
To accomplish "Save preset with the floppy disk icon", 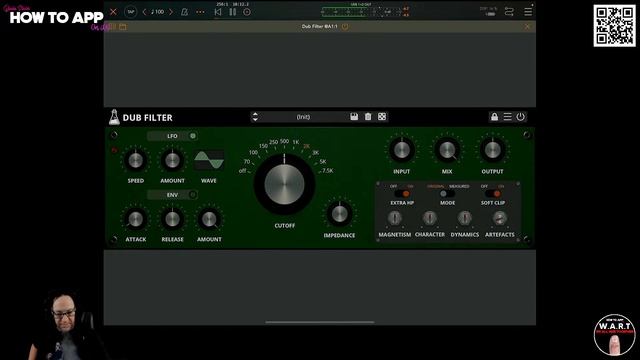I will click(x=354, y=117).
